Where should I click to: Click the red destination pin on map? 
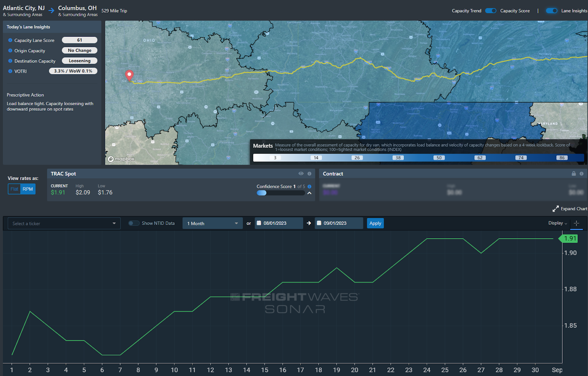(x=129, y=75)
